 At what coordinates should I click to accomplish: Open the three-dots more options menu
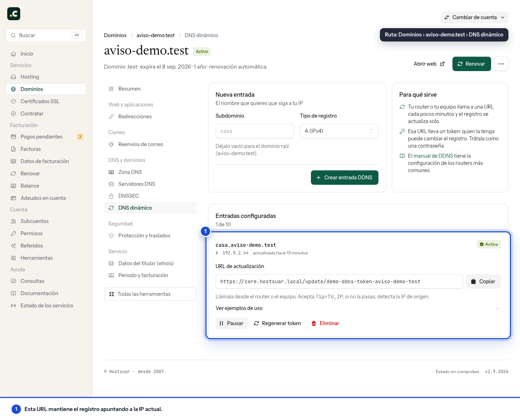(501, 64)
